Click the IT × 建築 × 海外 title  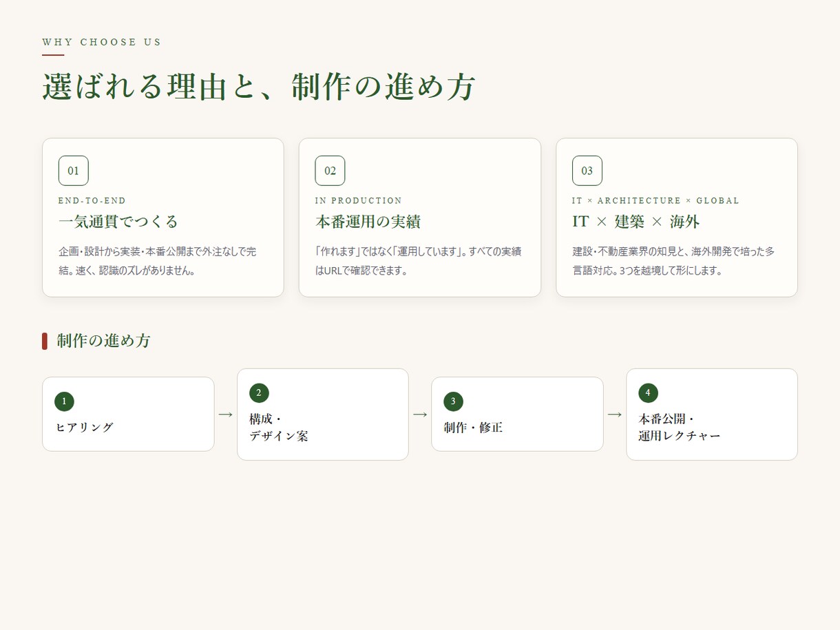[636, 222]
